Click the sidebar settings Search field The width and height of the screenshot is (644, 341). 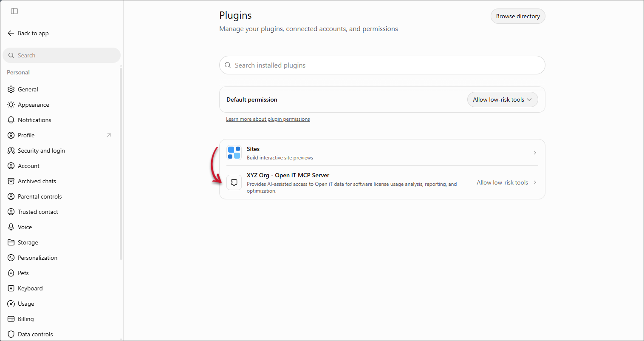coord(62,55)
